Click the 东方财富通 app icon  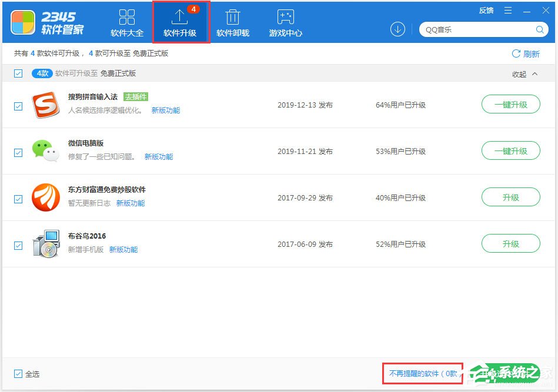[x=46, y=197]
